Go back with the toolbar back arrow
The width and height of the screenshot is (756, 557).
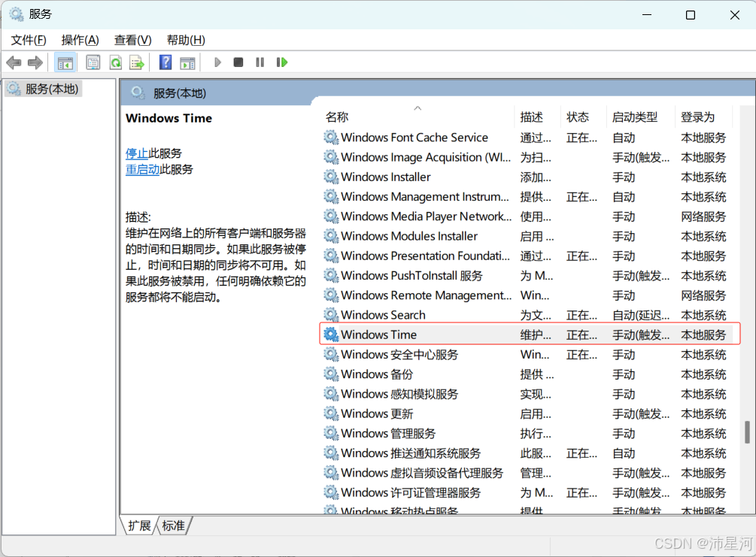14,62
